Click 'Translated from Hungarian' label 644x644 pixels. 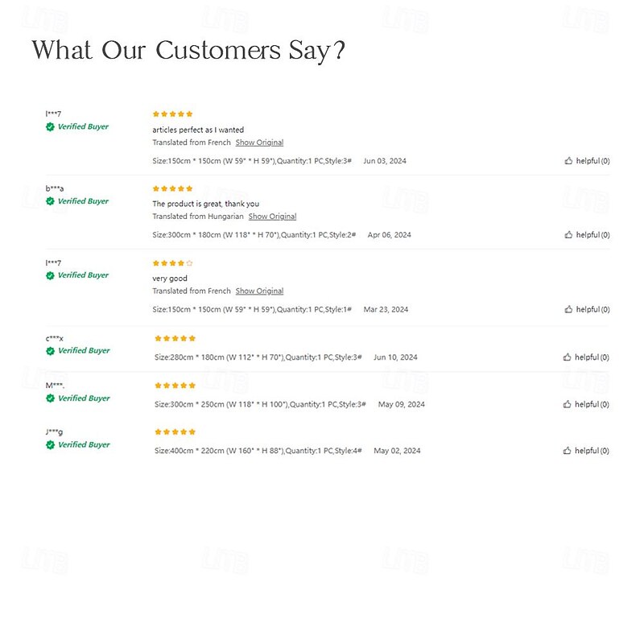(198, 217)
